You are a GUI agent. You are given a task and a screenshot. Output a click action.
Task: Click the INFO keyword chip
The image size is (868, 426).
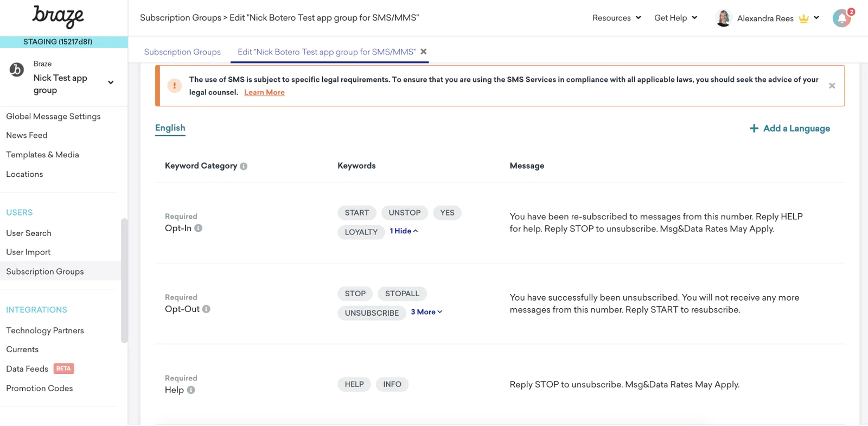point(392,384)
